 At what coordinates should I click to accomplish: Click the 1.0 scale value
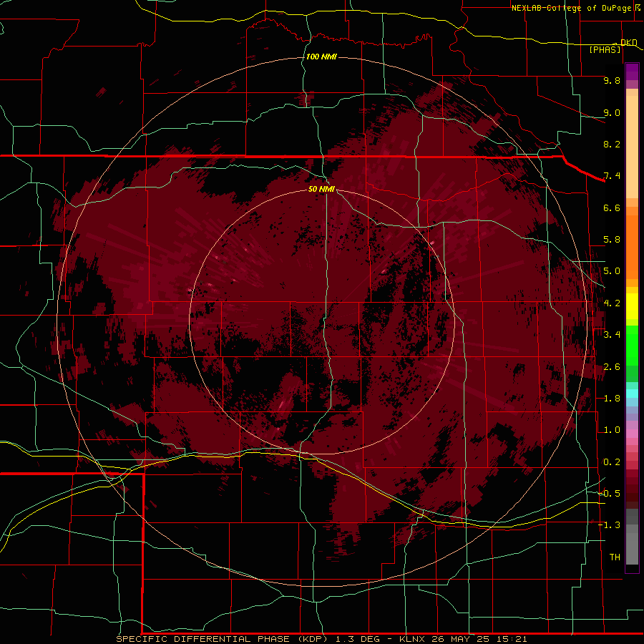(612, 430)
